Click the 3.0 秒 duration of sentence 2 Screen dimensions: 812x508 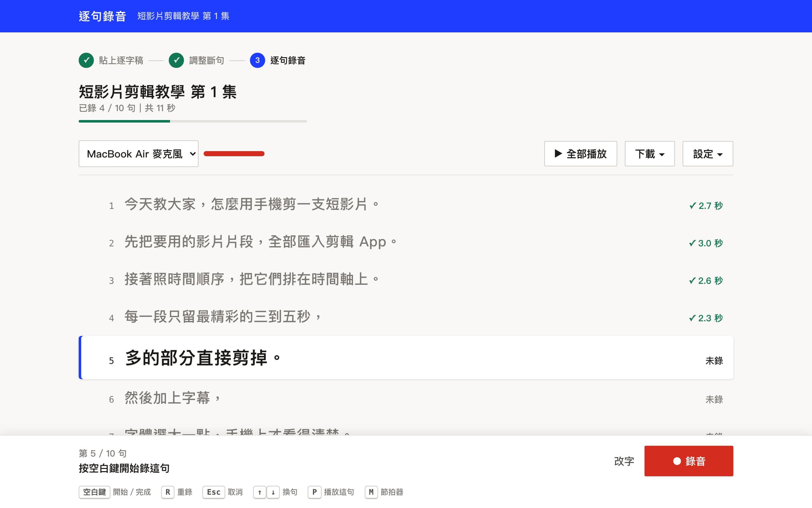tap(706, 243)
